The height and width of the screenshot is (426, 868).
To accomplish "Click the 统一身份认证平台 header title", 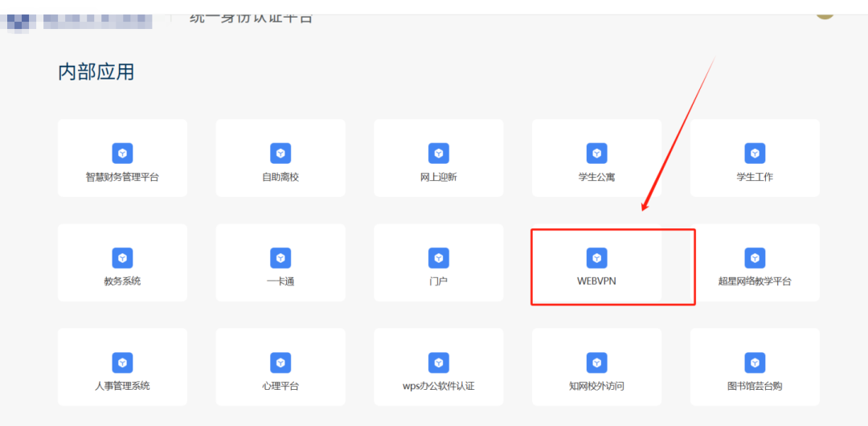I will 252,18.
